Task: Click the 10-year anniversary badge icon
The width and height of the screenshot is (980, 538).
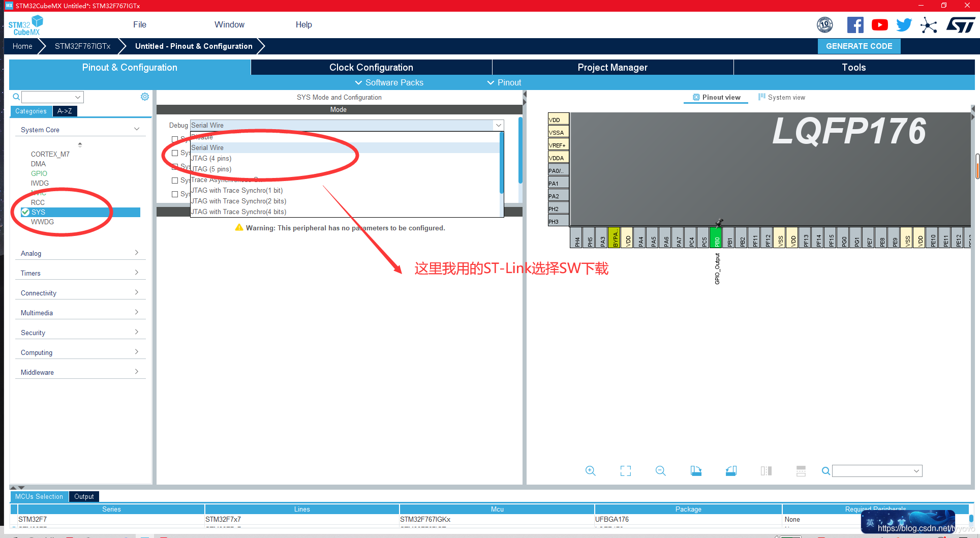Action: (825, 24)
